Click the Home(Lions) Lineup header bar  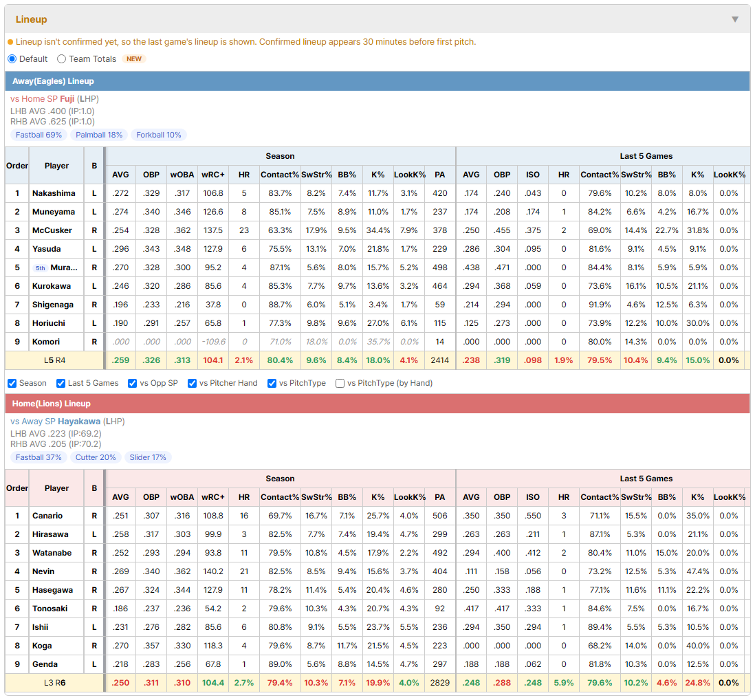pyautogui.click(x=377, y=404)
